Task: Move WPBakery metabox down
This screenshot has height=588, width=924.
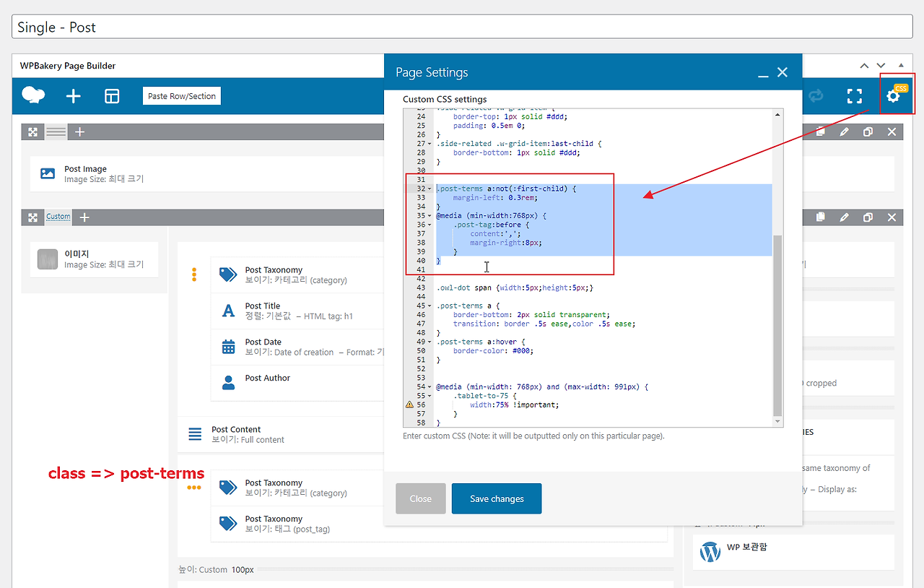Action: [x=881, y=66]
